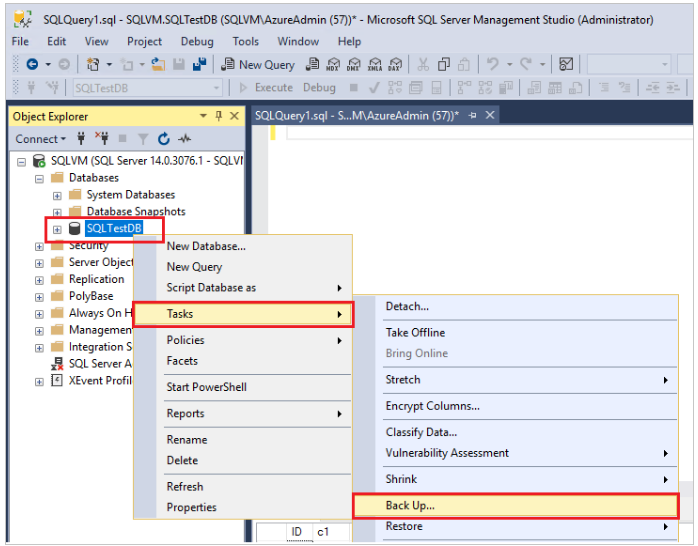This screenshot has height=546, width=698.
Task: Open the Restore submenu
Action: pos(515,526)
